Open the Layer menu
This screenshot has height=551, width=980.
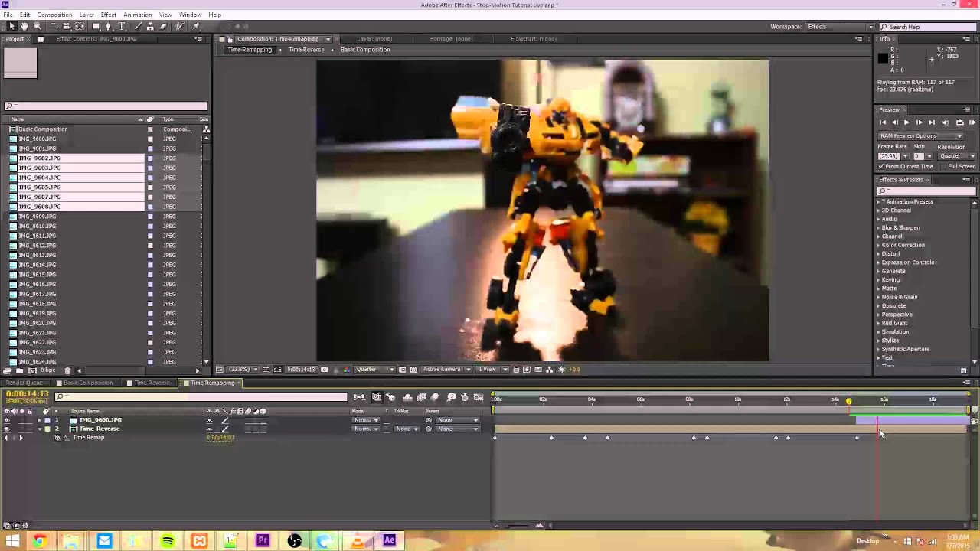(x=87, y=15)
